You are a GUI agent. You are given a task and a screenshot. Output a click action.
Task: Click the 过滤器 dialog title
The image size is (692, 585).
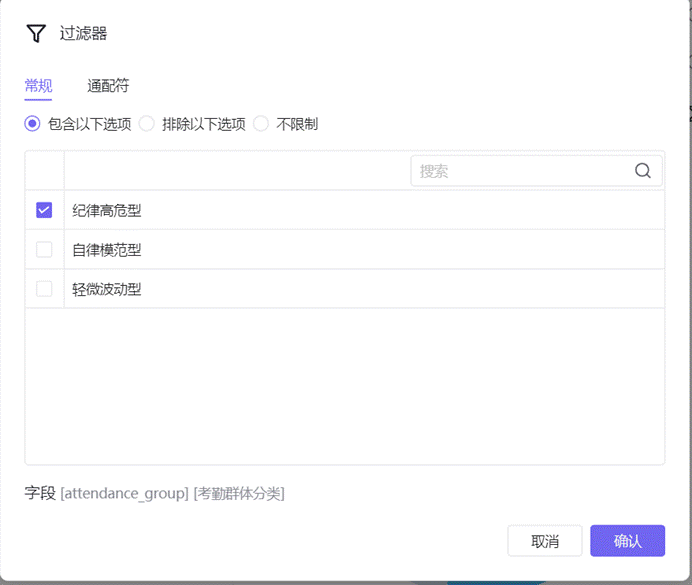click(83, 34)
